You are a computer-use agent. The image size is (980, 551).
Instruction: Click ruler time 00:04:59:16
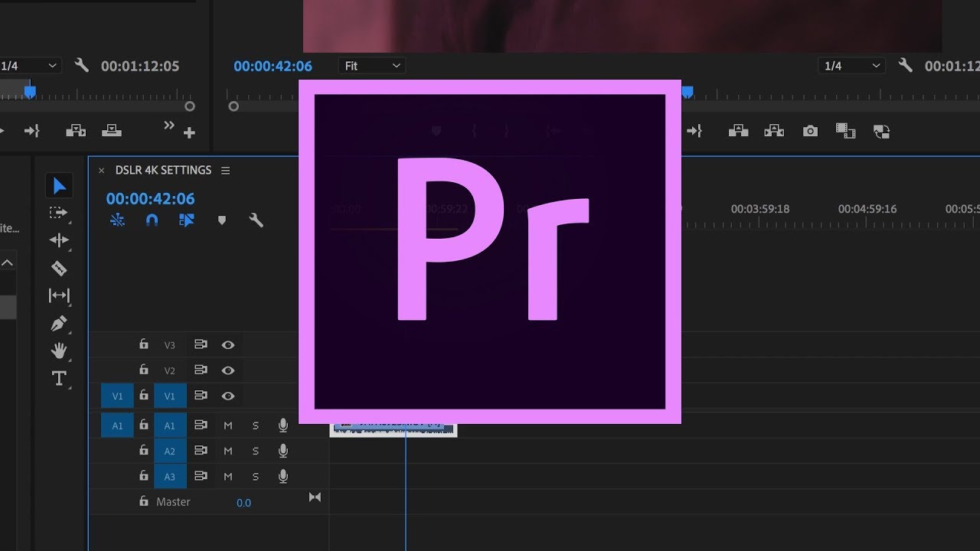[x=867, y=209]
